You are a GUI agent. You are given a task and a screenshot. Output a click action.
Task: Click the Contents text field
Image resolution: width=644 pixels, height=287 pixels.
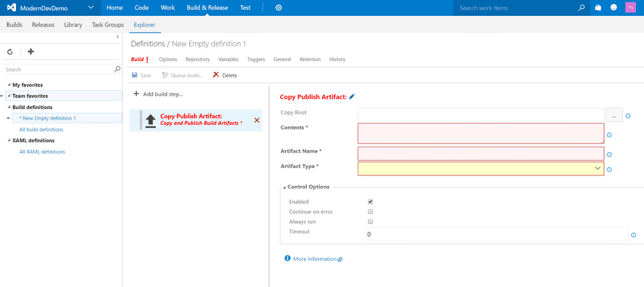[481, 134]
